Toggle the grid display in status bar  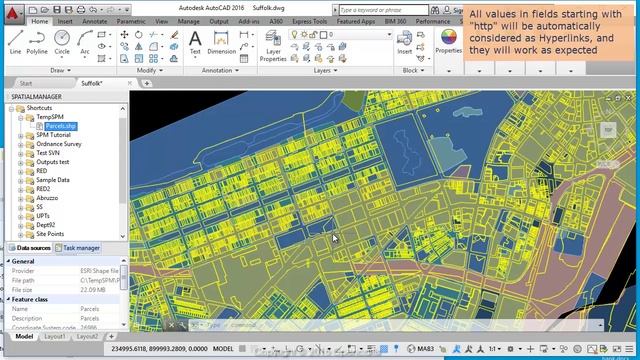pos(242,349)
